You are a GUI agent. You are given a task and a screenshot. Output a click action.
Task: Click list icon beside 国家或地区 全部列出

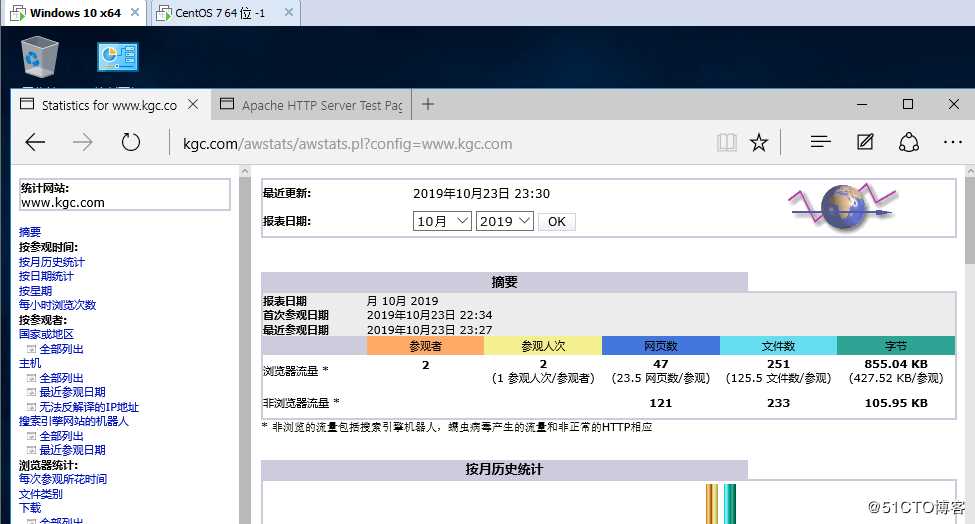[x=31, y=349]
